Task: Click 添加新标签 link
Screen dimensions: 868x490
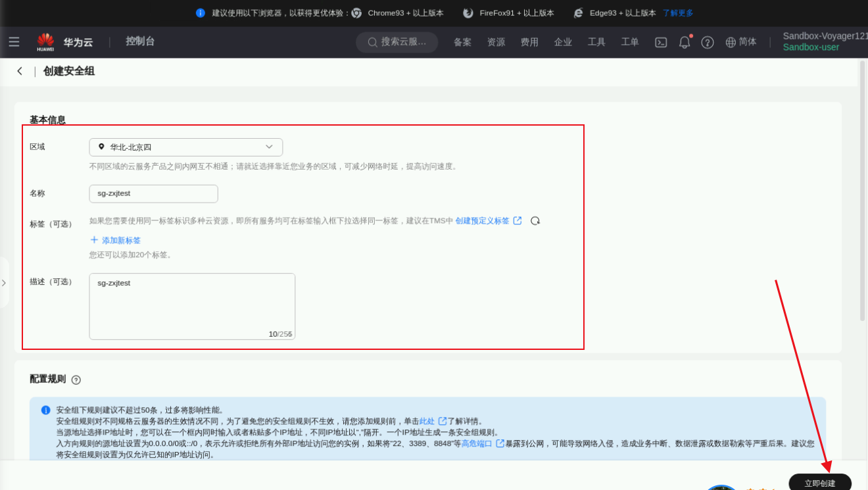Action: click(121, 241)
